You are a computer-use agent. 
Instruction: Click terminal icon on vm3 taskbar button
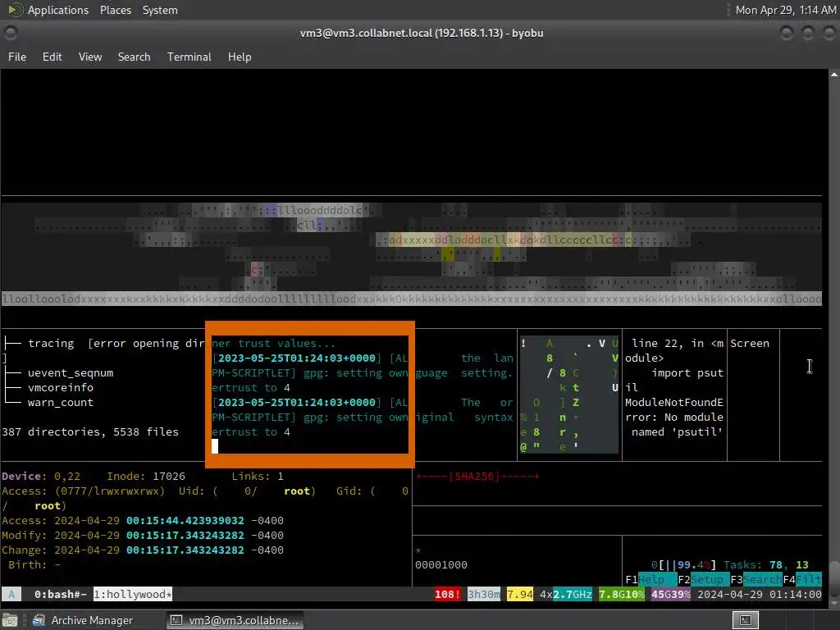point(176,620)
